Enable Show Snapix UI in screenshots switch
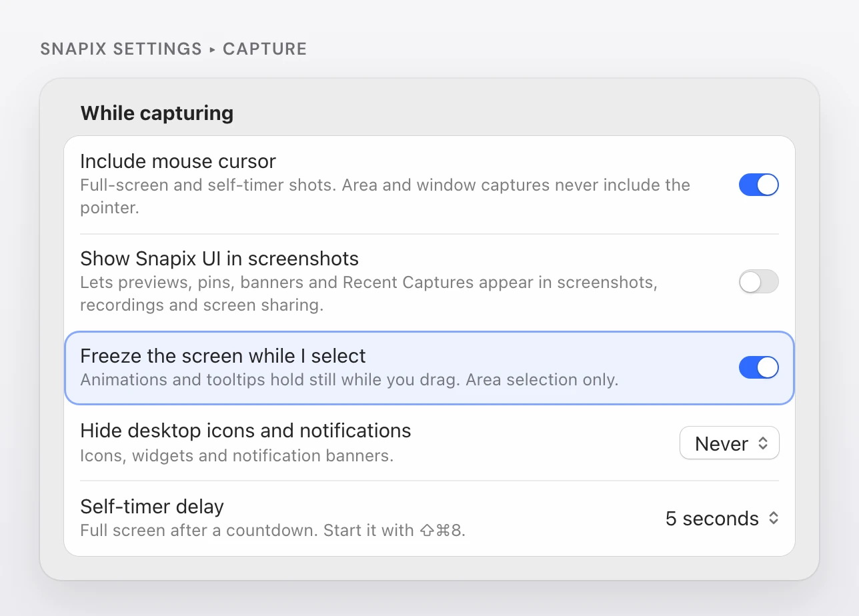 [758, 282]
